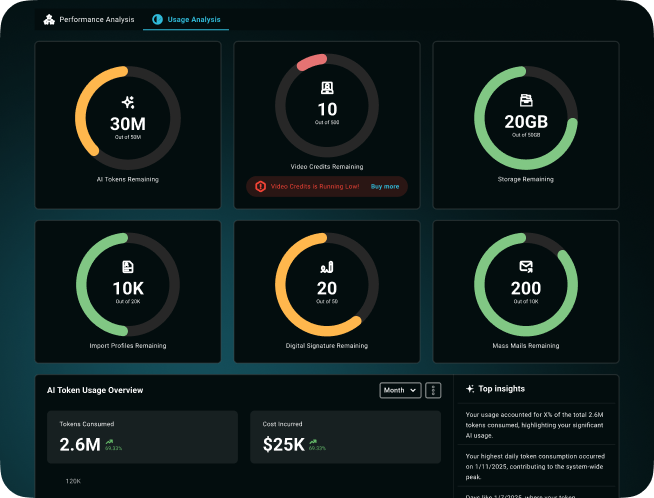654x498 pixels.
Task: Click the red warning icon in low-credits alert
Action: [x=260, y=186]
